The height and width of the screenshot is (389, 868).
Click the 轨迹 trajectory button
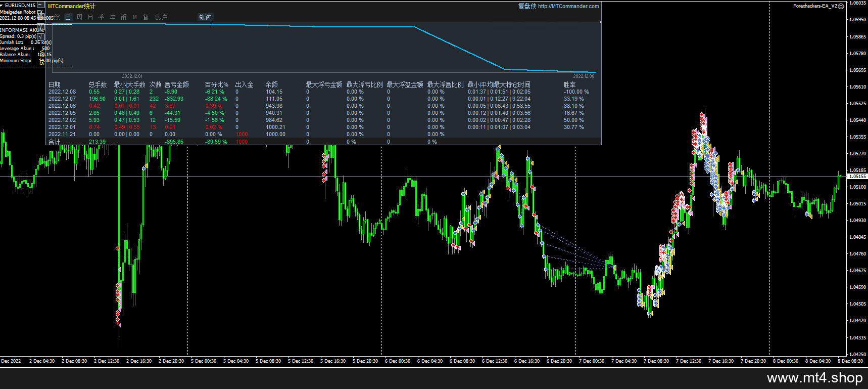(206, 17)
